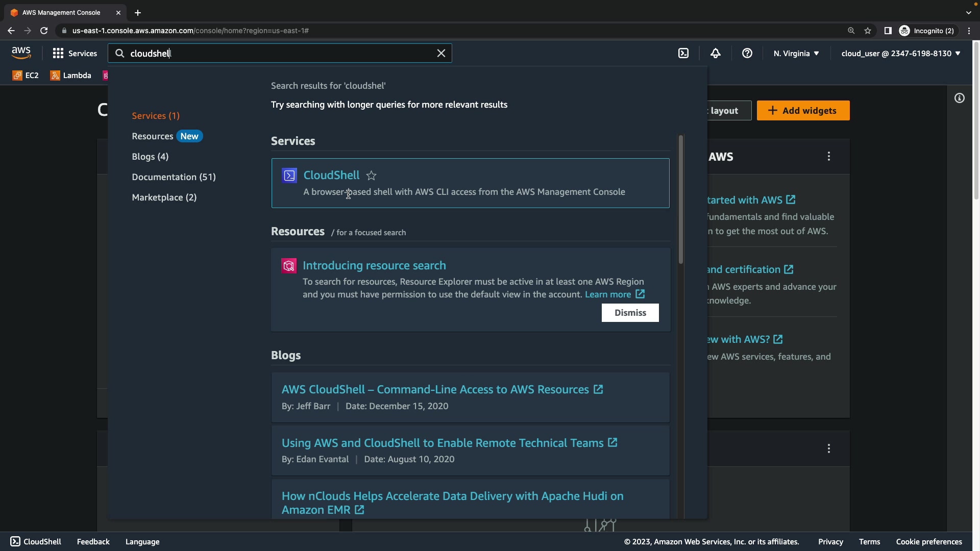Open the Lambda favorite shortcut

pyautogui.click(x=71, y=76)
